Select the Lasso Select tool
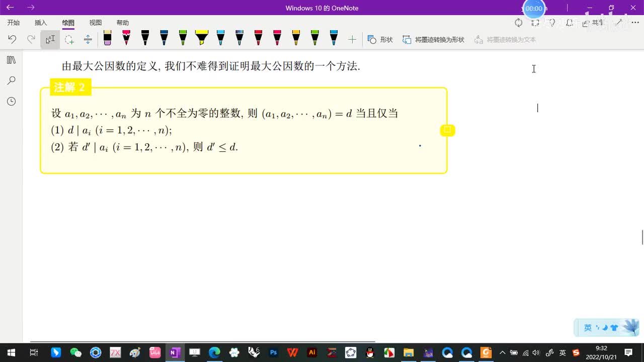Image resolution: width=644 pixels, height=362 pixels. pos(69,39)
